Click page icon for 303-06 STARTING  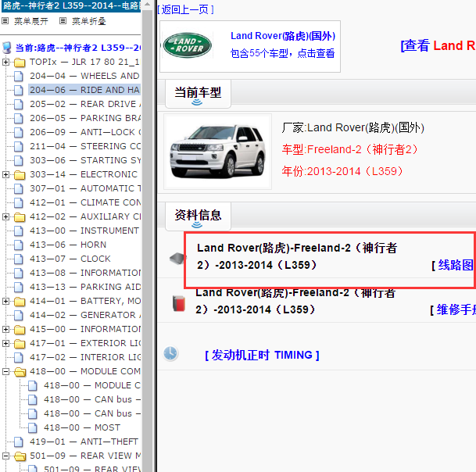(19, 160)
